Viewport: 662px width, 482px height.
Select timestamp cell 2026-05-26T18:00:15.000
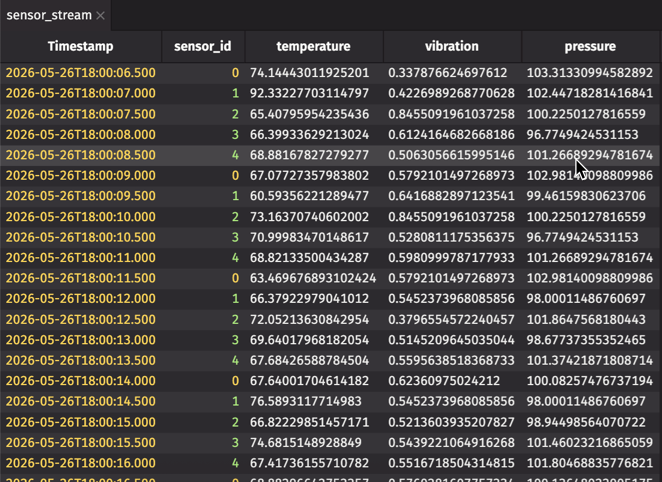point(81,422)
